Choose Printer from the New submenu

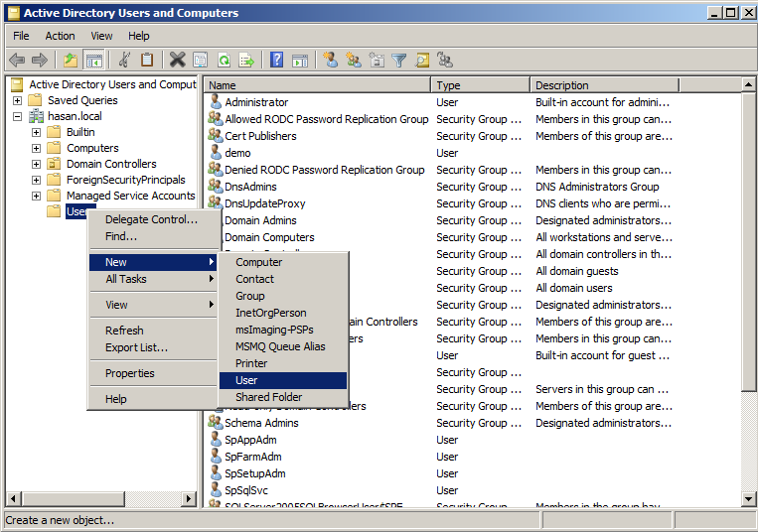[x=283, y=363]
